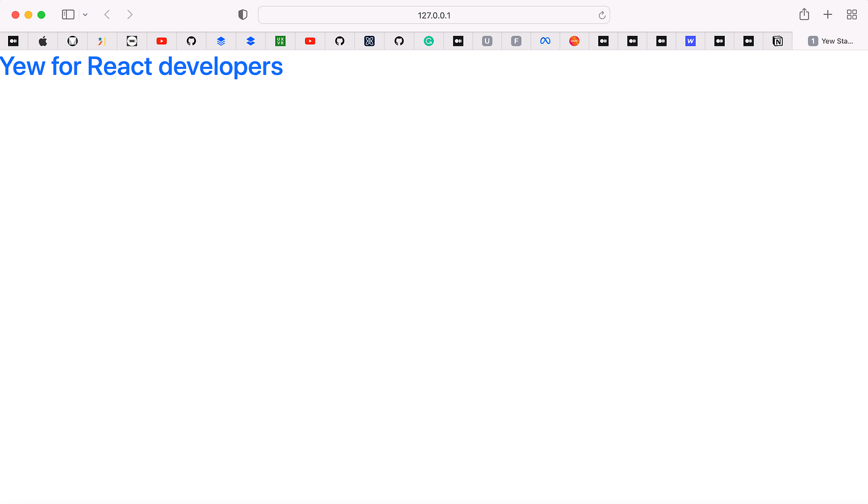Switch to the blue W icon tab
Image resolution: width=868 pixels, height=504 pixels.
pyautogui.click(x=691, y=41)
